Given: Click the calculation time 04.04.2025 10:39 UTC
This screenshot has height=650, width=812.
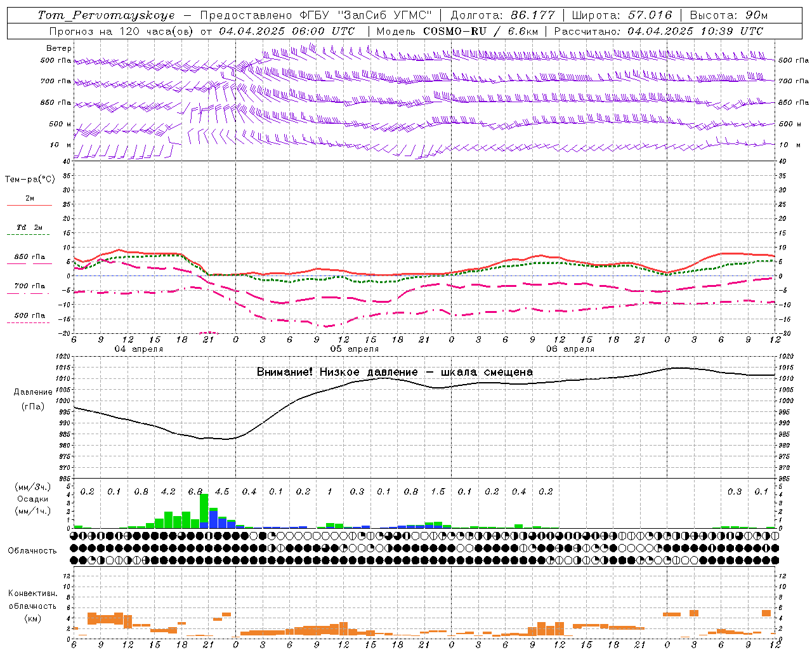Looking at the screenshot, I should 695,31.
